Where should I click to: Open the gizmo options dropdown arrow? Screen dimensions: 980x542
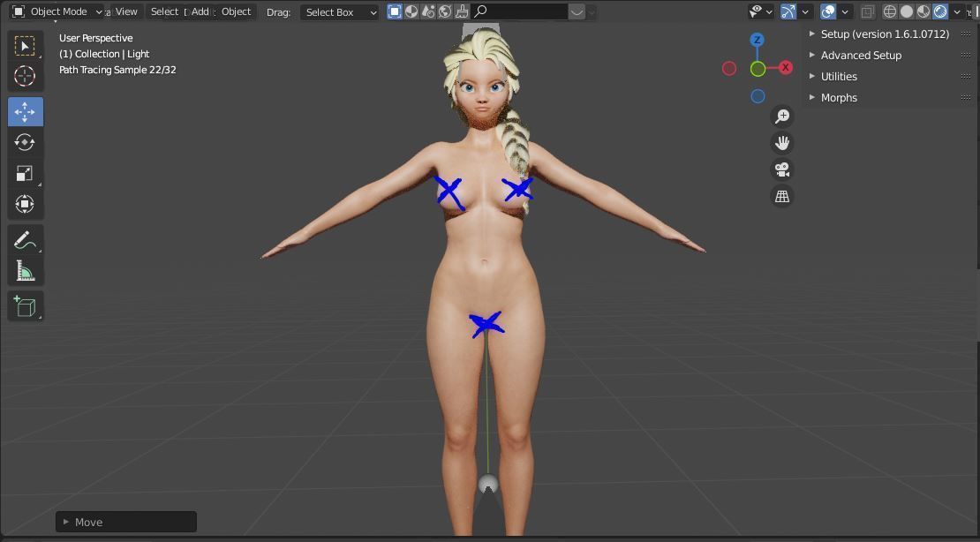805,11
